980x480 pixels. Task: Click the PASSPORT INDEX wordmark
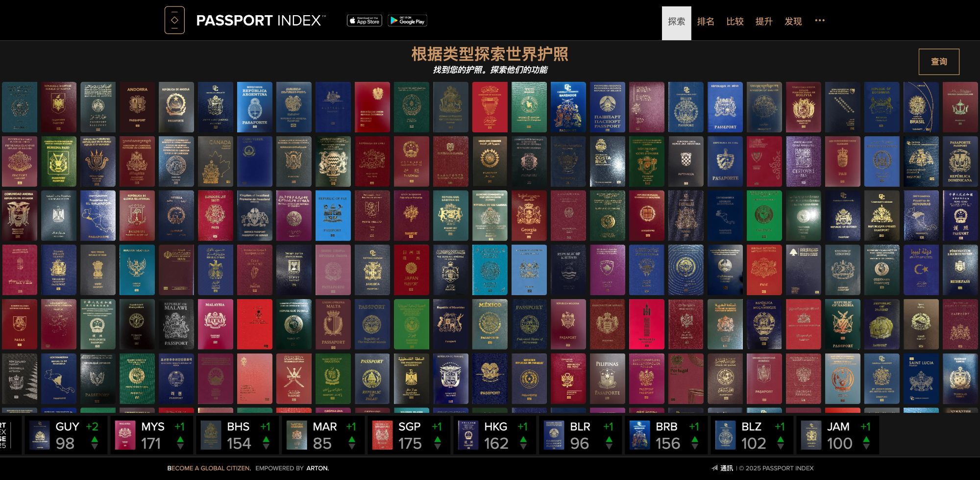(260, 20)
